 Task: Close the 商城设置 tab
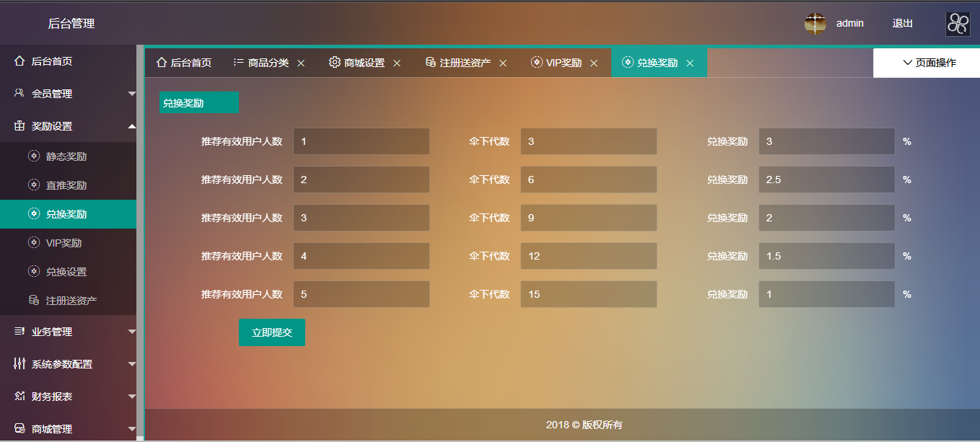pos(397,63)
